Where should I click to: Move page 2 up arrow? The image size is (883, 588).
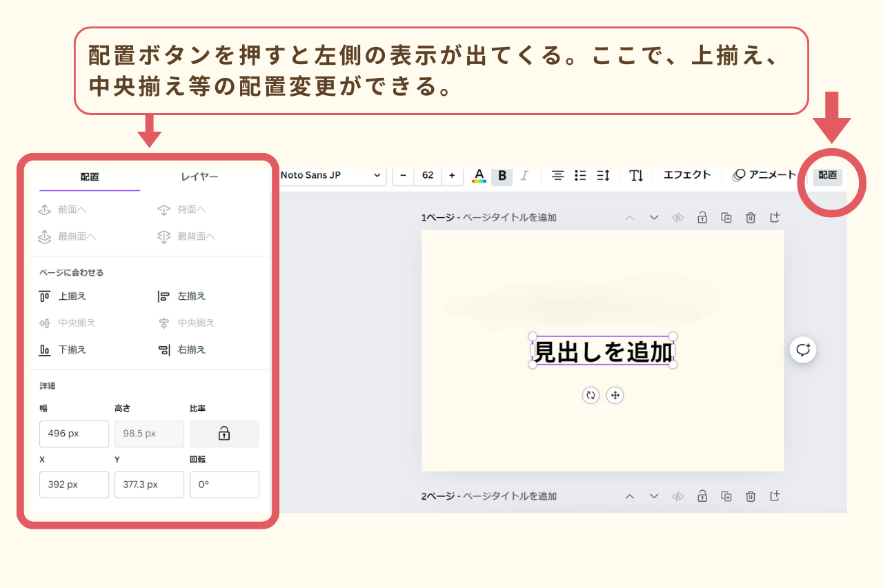click(x=629, y=496)
